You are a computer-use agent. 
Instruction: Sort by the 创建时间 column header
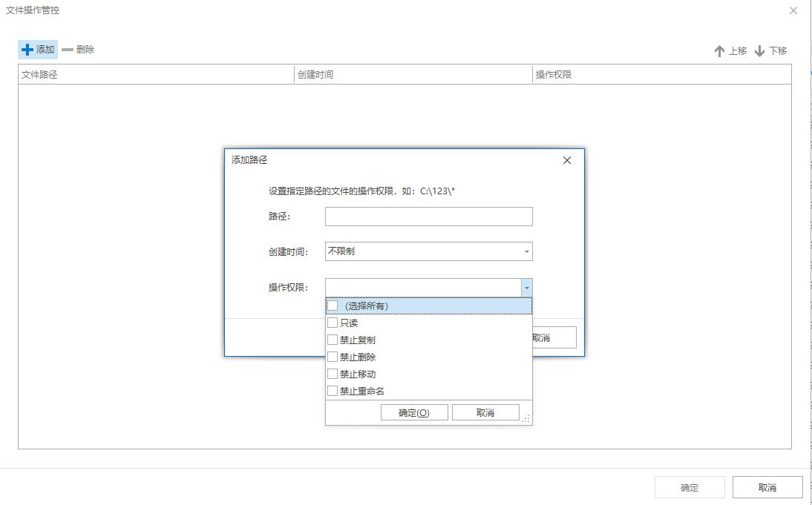click(413, 74)
